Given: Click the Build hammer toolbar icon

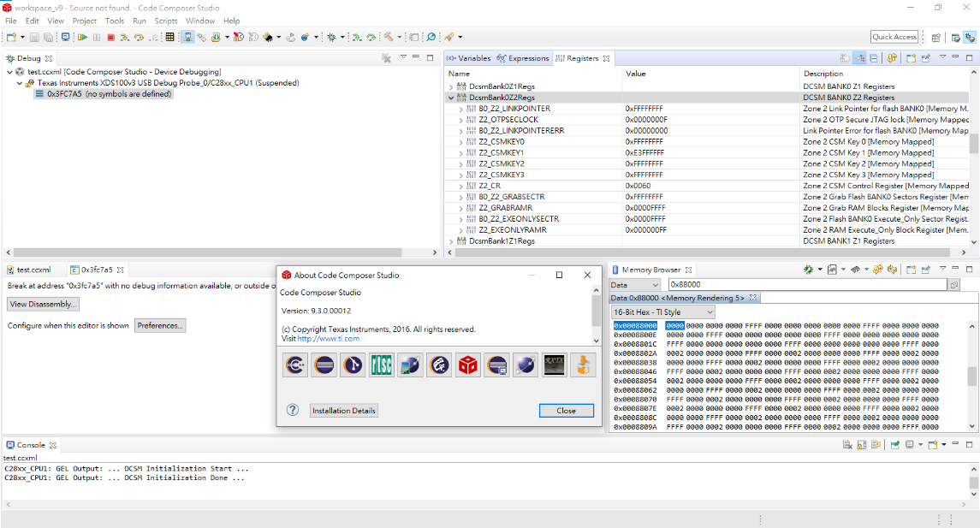Looking at the screenshot, I should [388, 38].
